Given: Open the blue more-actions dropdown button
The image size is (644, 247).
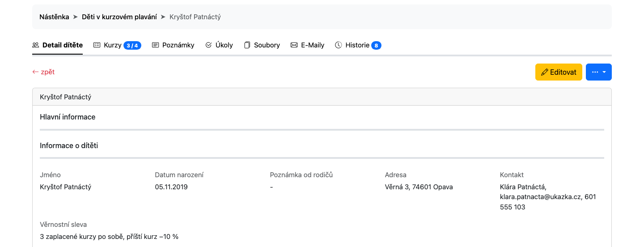Looking at the screenshot, I should 599,72.
